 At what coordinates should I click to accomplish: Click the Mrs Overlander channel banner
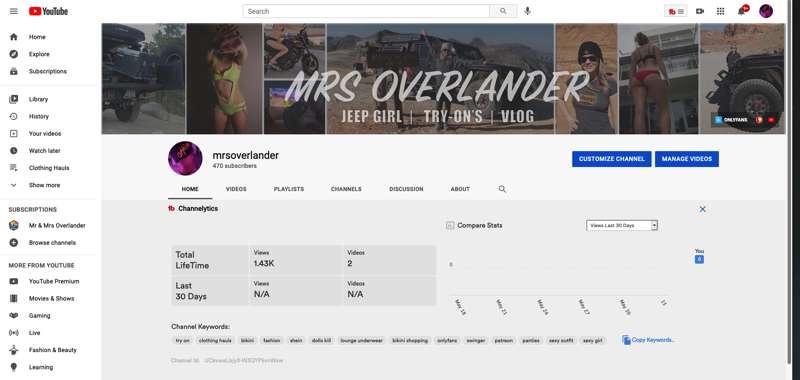(443, 79)
